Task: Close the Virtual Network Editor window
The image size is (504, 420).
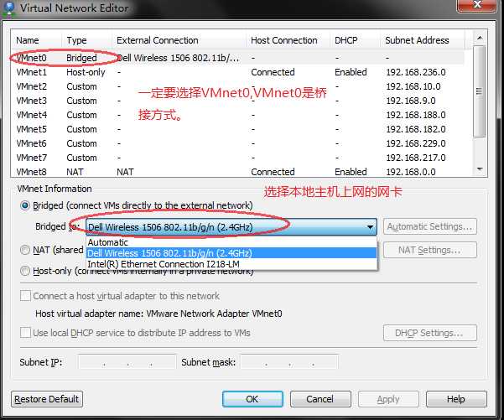Action: 477,6
